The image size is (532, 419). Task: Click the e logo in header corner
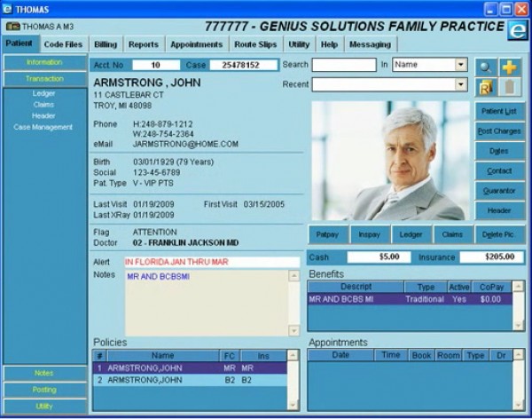click(518, 30)
